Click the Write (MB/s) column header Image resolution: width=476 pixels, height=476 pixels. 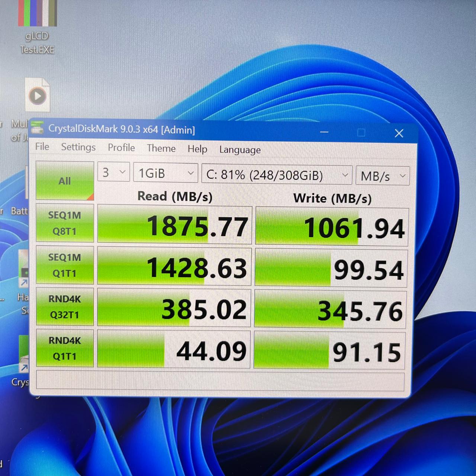click(332, 198)
